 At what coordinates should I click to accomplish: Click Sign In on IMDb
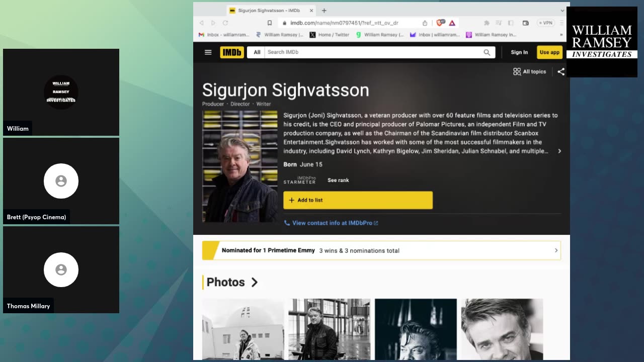(519, 52)
